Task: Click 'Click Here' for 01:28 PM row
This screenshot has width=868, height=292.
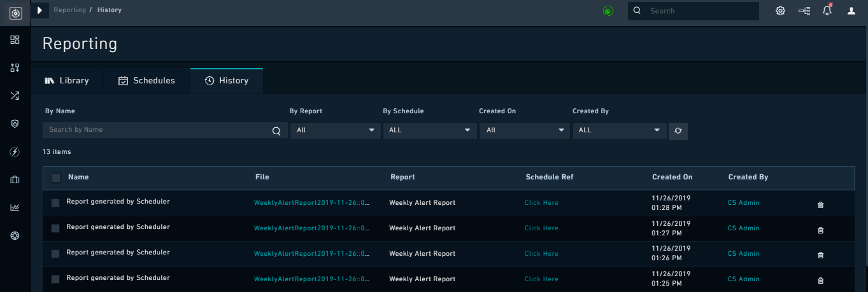Action: point(541,203)
